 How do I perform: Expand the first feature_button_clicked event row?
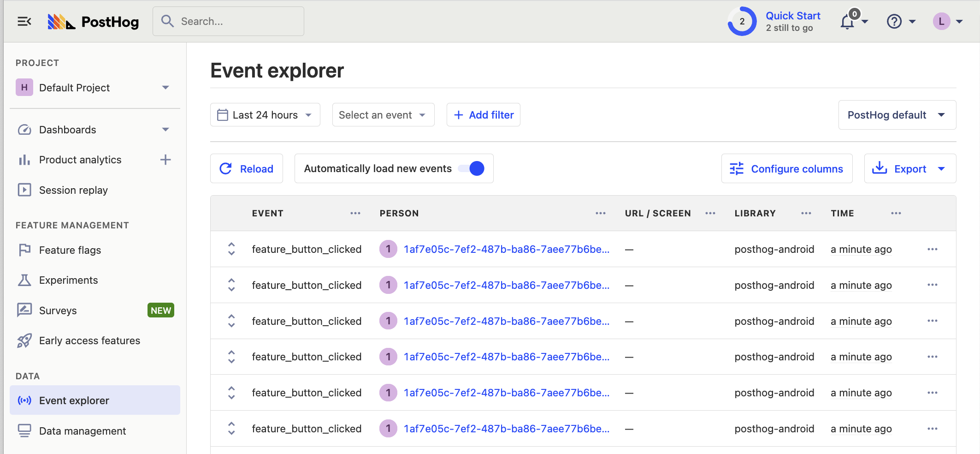coord(231,249)
